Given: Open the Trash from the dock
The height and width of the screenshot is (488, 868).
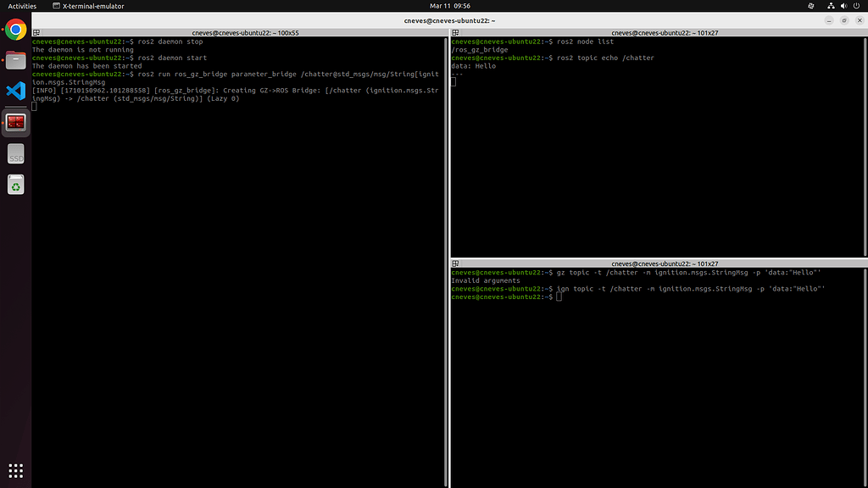Looking at the screenshot, I should tap(15, 184).
